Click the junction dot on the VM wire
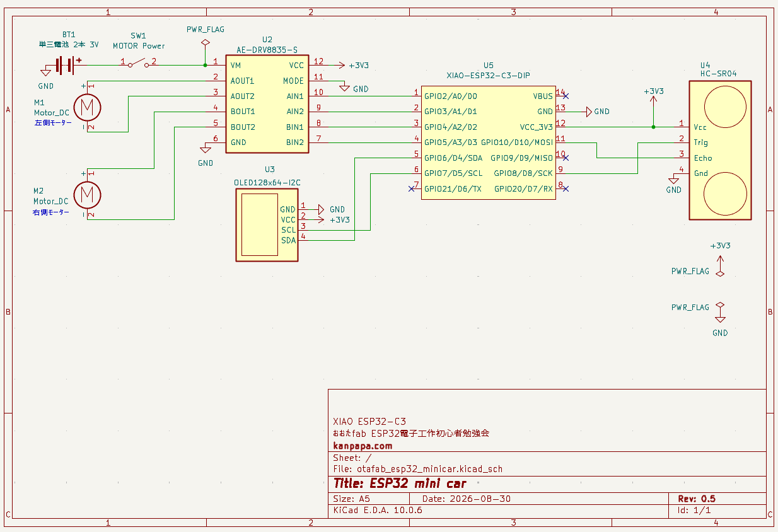Image resolution: width=778 pixels, height=532 pixels. pos(205,65)
